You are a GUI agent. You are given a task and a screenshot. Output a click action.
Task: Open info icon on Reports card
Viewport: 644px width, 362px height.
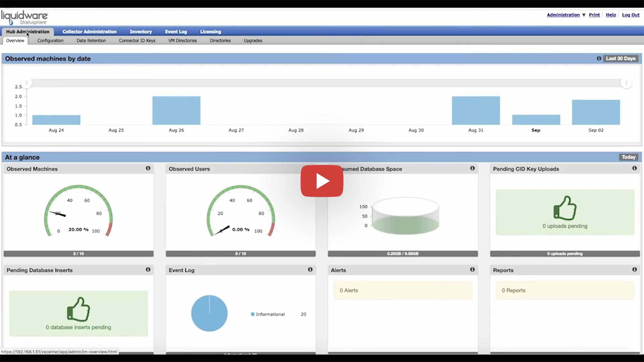point(634,269)
